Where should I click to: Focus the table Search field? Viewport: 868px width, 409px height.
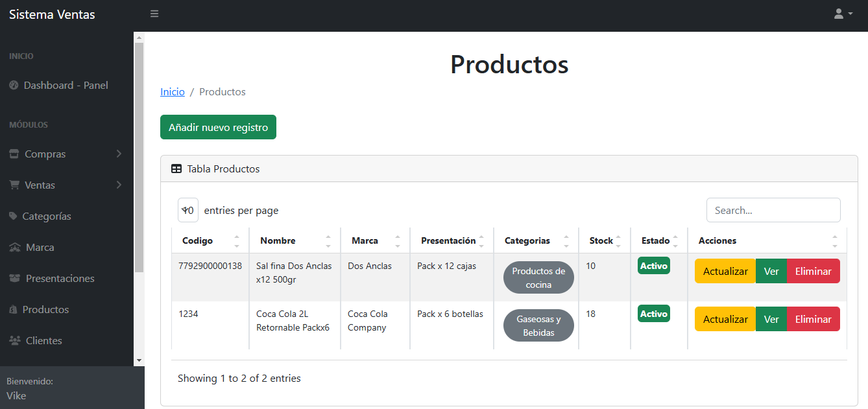(773, 210)
